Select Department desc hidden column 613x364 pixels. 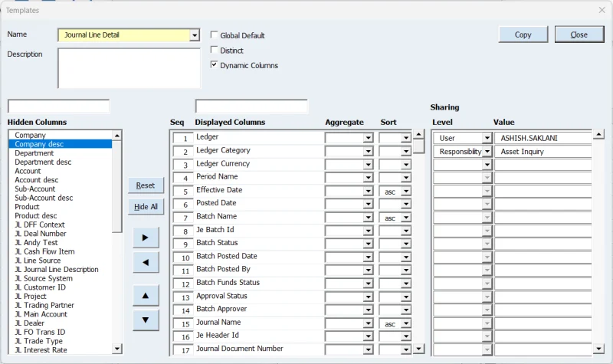pos(61,162)
